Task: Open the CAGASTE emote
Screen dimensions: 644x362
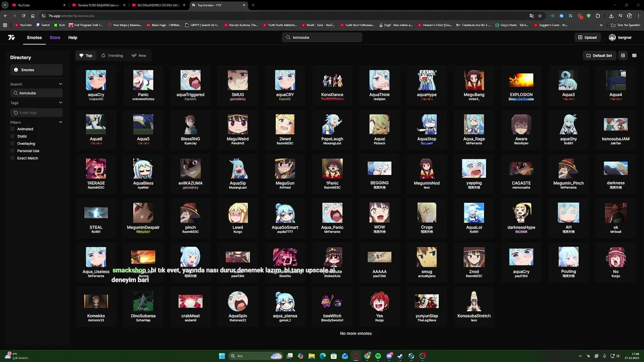Action: 521,173
